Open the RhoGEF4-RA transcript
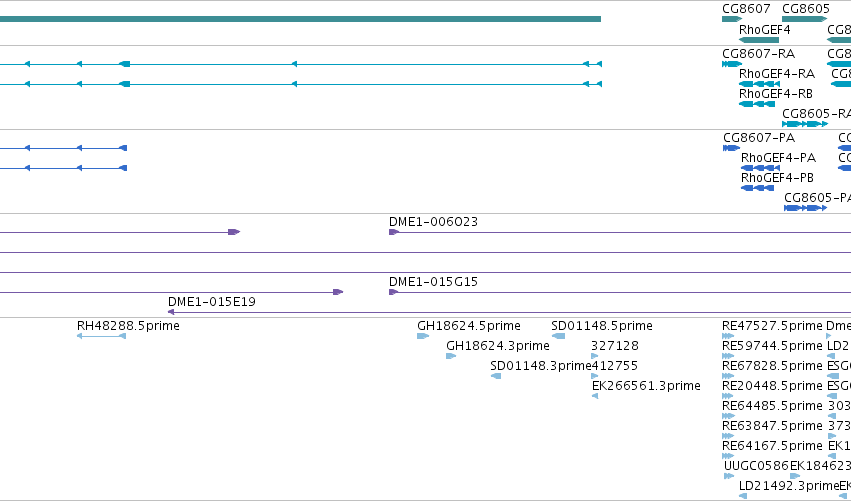The image size is (851, 501). click(x=759, y=84)
